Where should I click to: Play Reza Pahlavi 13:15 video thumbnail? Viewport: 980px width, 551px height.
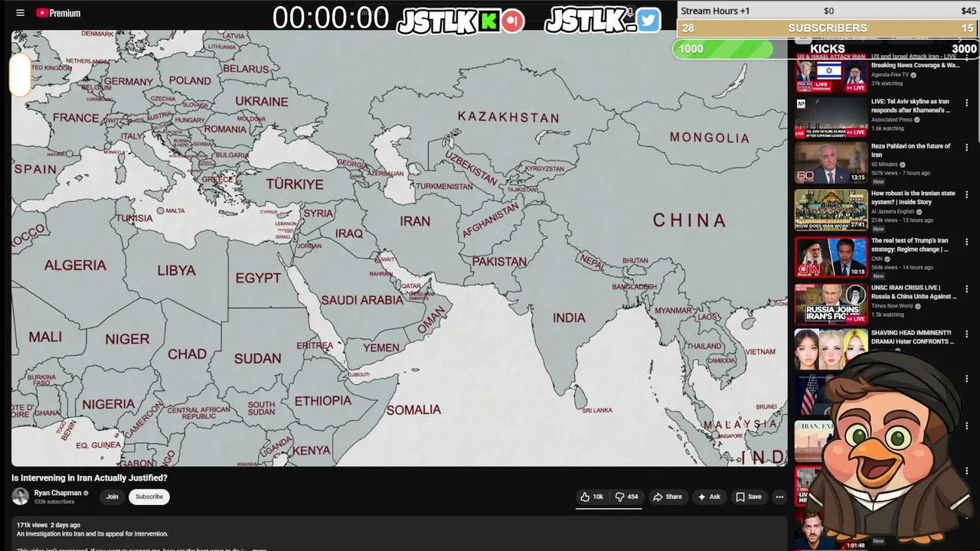coord(831,163)
